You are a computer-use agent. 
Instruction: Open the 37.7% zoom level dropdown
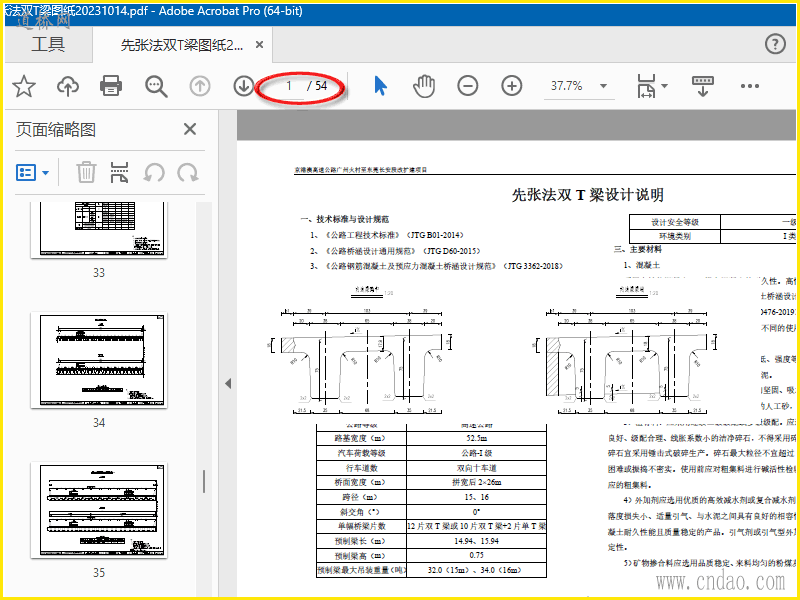click(604, 86)
